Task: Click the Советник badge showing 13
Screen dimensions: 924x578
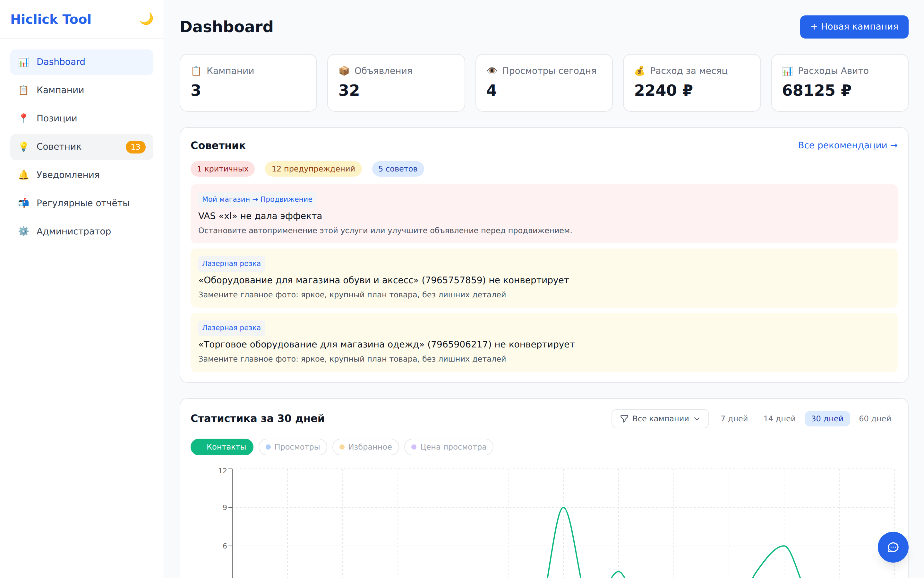Action: (135, 147)
